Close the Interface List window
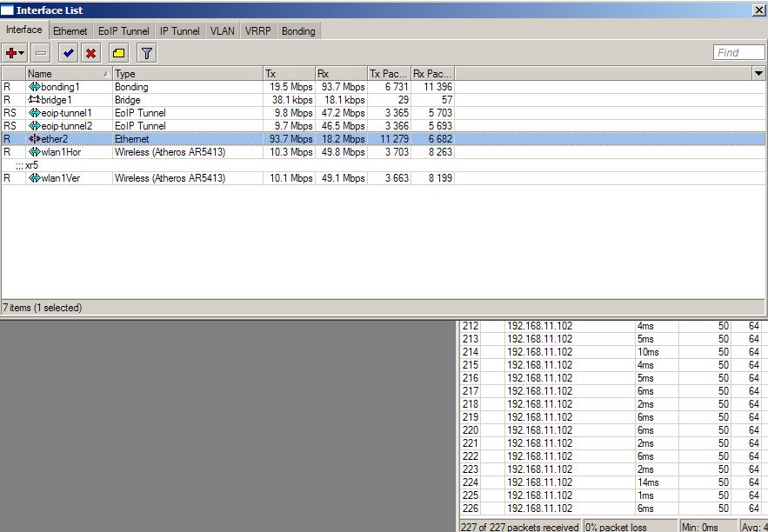 click(758, 10)
